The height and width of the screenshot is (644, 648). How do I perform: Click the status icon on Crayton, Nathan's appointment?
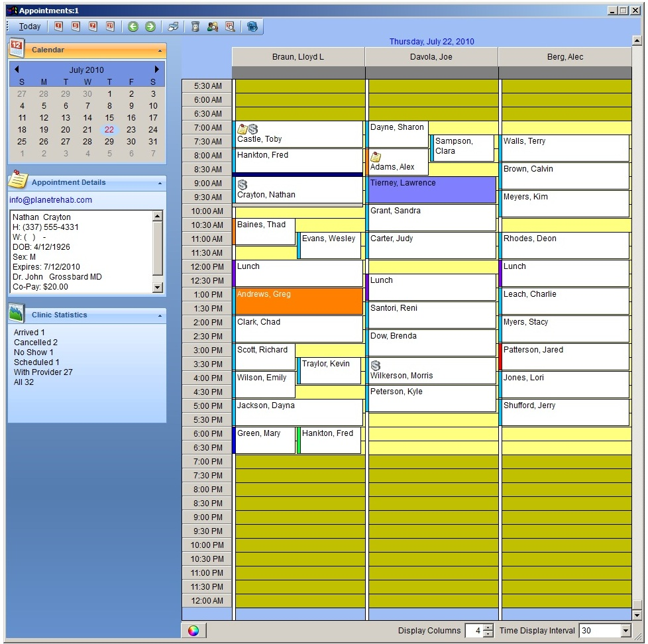(243, 184)
